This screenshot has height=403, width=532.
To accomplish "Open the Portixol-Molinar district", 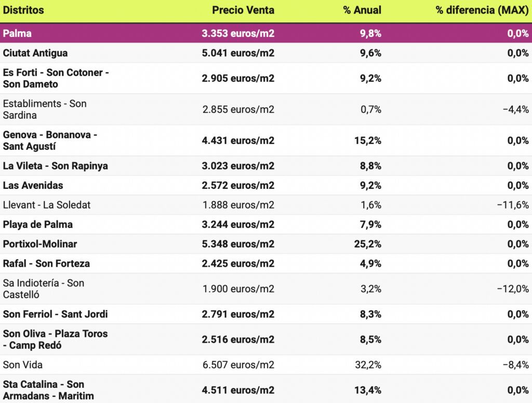I will click(x=40, y=244).
